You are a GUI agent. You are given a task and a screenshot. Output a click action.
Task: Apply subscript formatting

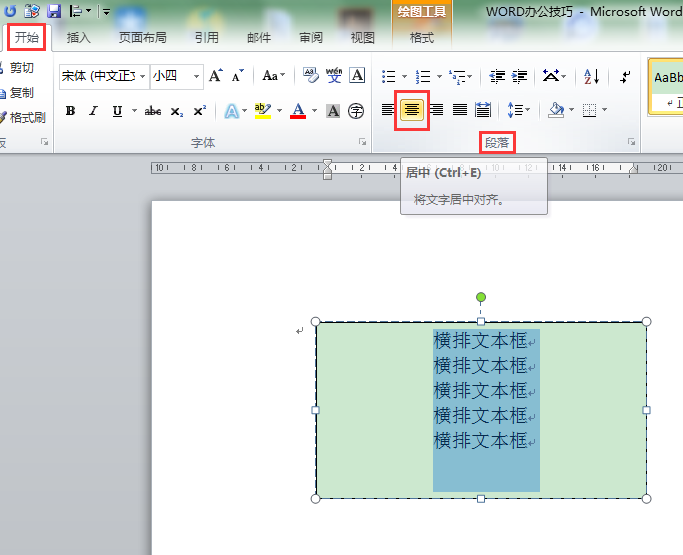point(177,111)
